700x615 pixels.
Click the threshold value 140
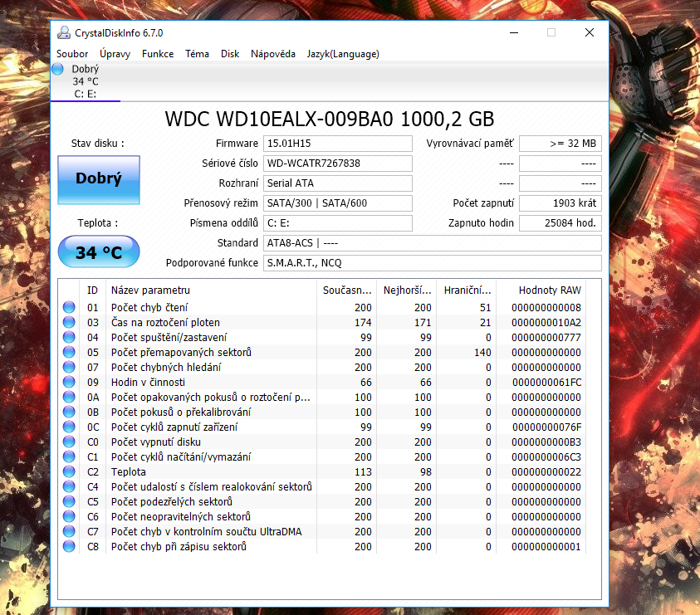coord(482,353)
